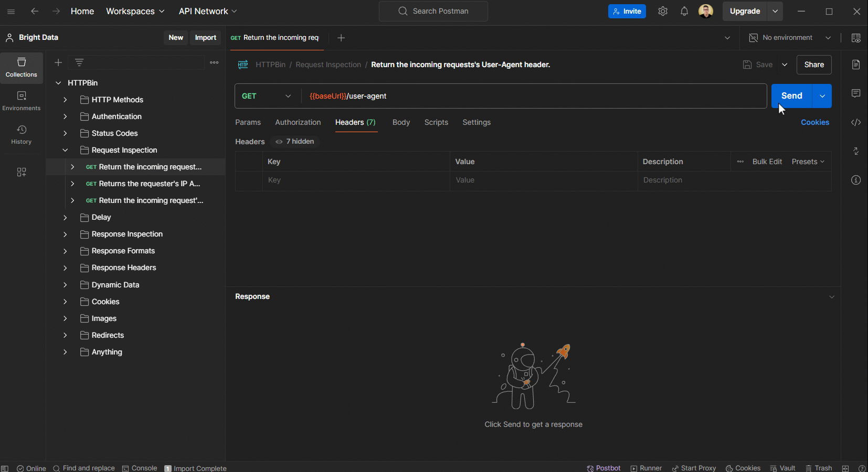
Task: Open the History sidebar panel
Action: pos(22,135)
